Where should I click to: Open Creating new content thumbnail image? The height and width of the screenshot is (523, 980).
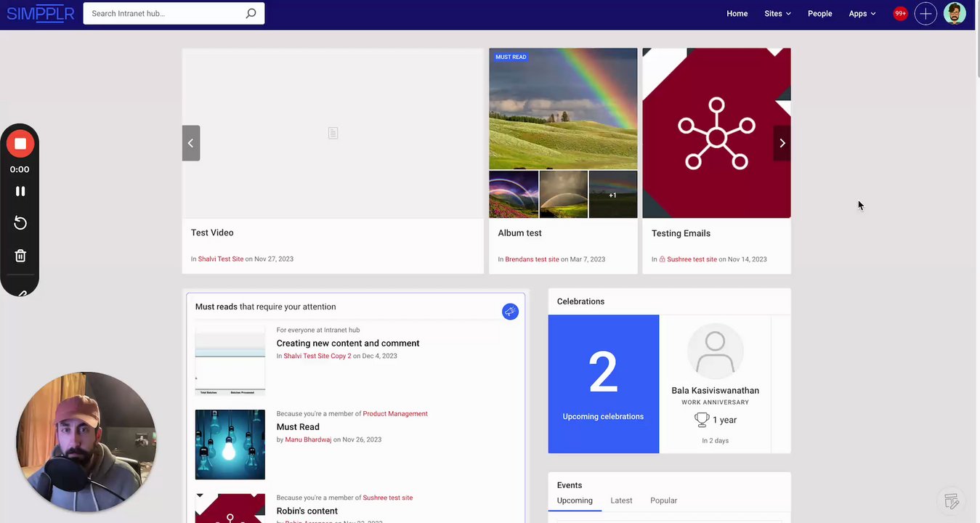pos(230,360)
